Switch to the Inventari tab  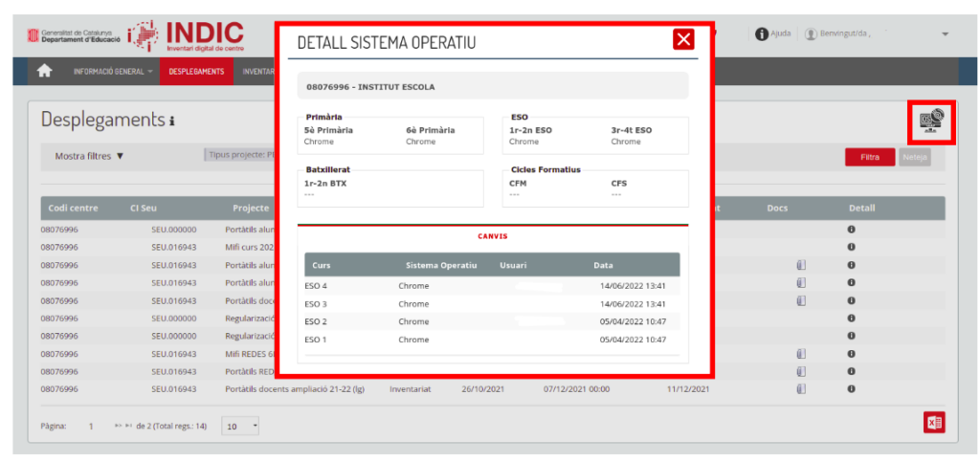coord(255,72)
